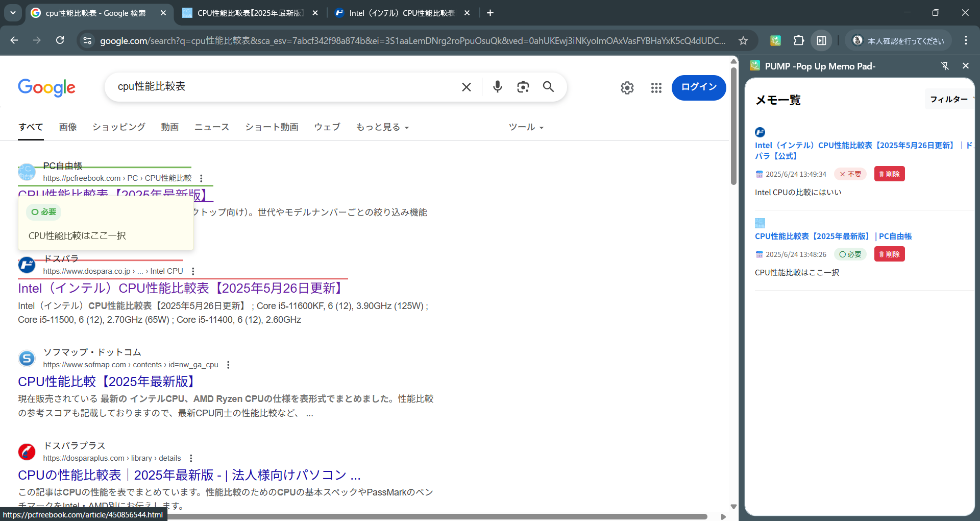The height and width of the screenshot is (521, 980).
Task: Click the magnifier search button
Action: click(x=548, y=87)
